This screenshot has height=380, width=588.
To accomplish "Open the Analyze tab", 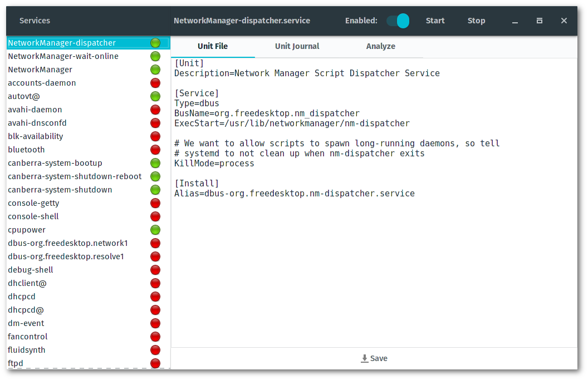I will tap(381, 46).
